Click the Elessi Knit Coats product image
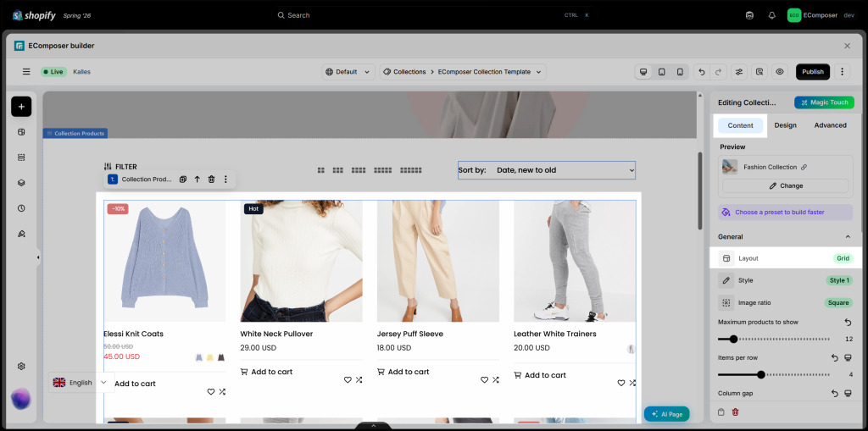The width and height of the screenshot is (868, 431). pos(164,261)
